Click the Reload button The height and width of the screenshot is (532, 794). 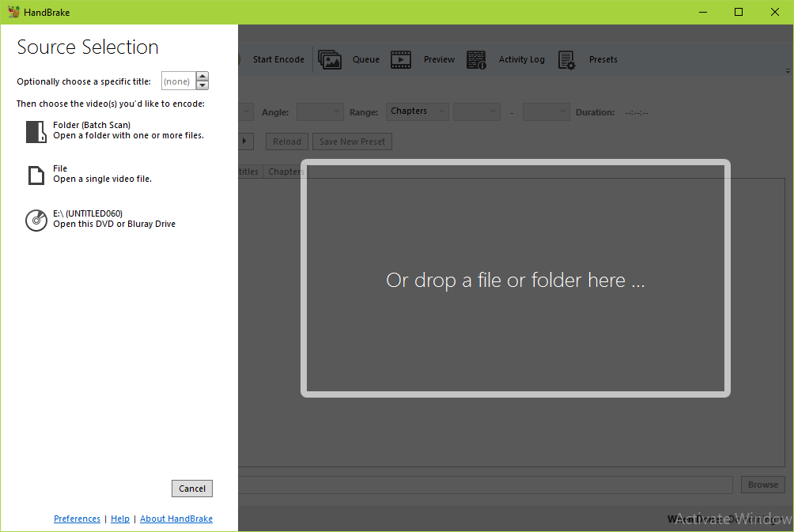tap(287, 141)
